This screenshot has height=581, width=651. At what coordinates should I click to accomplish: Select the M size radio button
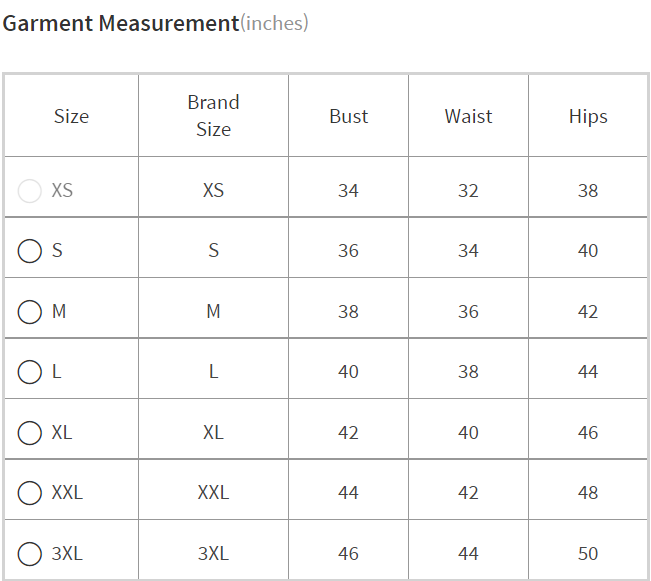[29, 311]
